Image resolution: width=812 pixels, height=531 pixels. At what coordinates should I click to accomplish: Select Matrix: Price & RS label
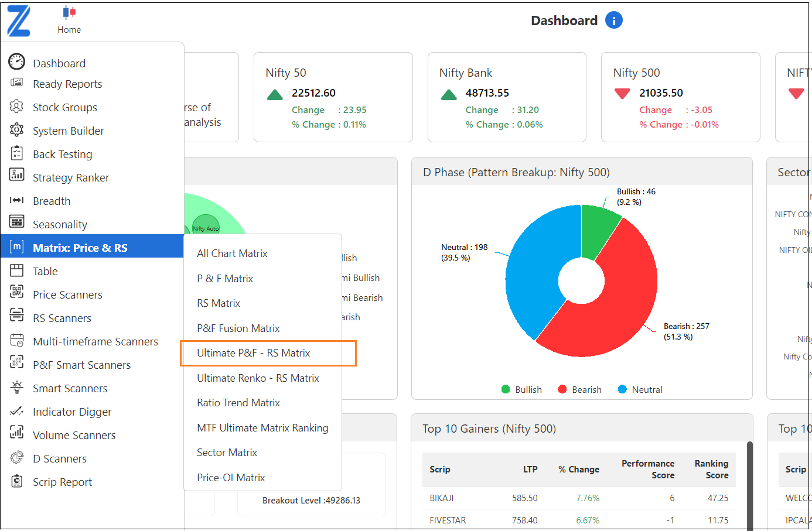coord(80,248)
